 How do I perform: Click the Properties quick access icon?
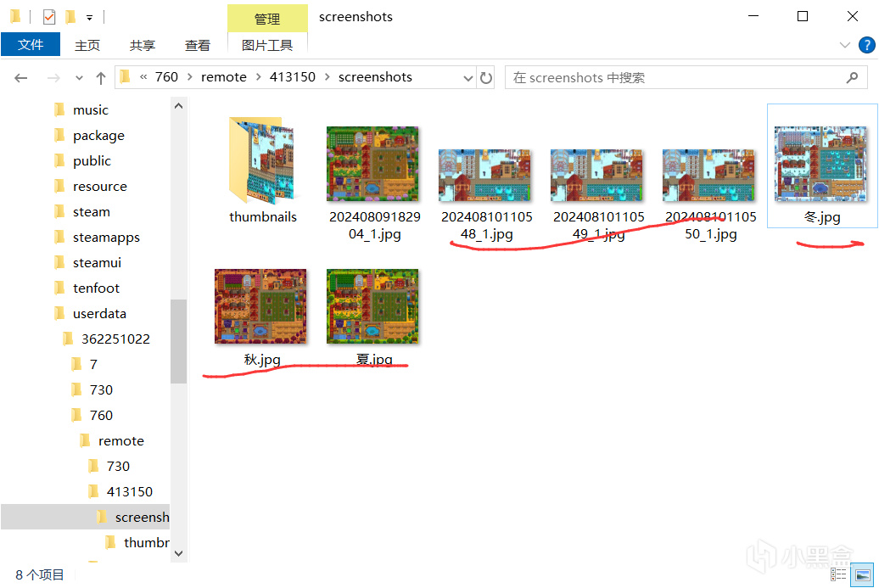tap(49, 17)
